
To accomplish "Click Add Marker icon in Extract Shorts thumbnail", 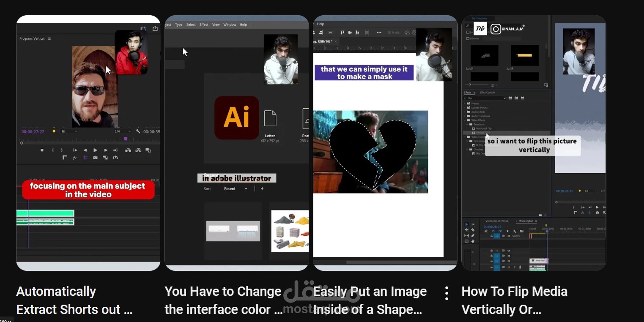I will coord(42,150).
